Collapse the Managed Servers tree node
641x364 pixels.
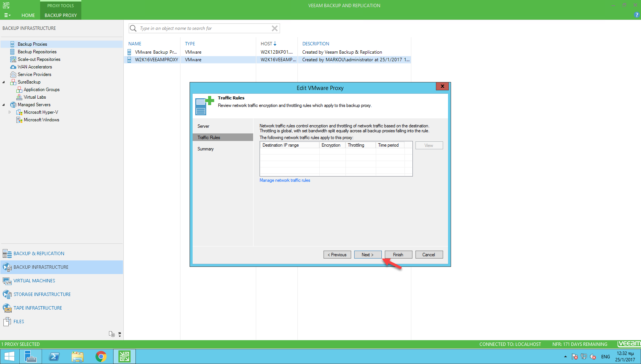coord(4,105)
